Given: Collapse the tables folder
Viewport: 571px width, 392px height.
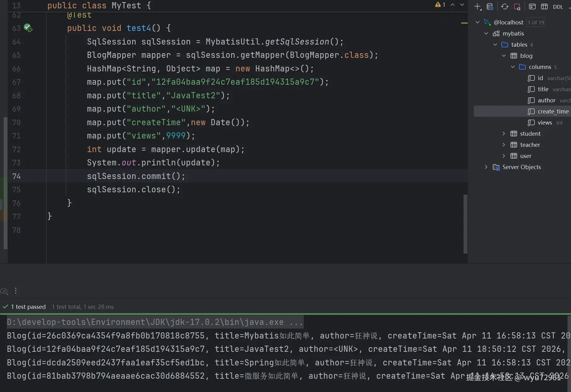Looking at the screenshot, I should (495, 45).
